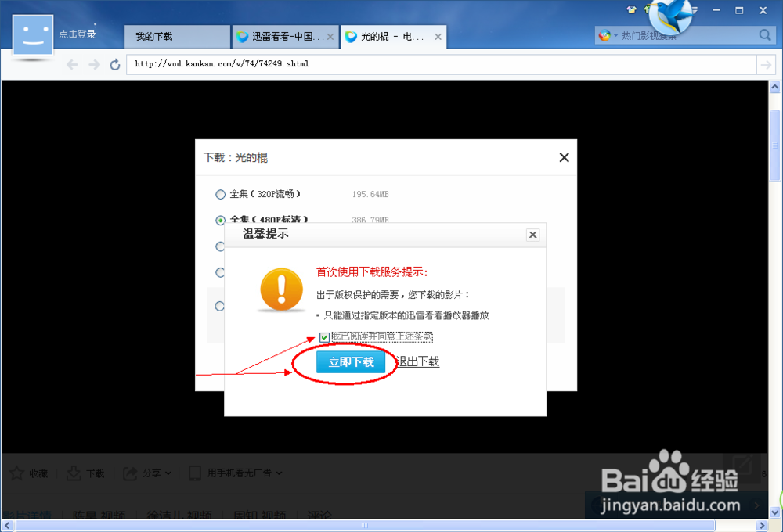783x532 pixels.
Task: Select the third quality radio button
Action: click(x=220, y=246)
